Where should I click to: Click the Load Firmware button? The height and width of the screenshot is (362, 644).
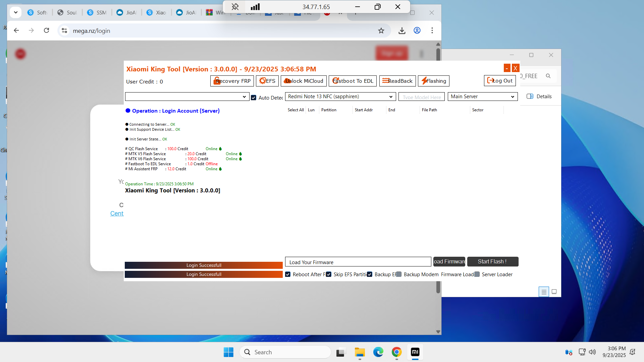point(449,261)
